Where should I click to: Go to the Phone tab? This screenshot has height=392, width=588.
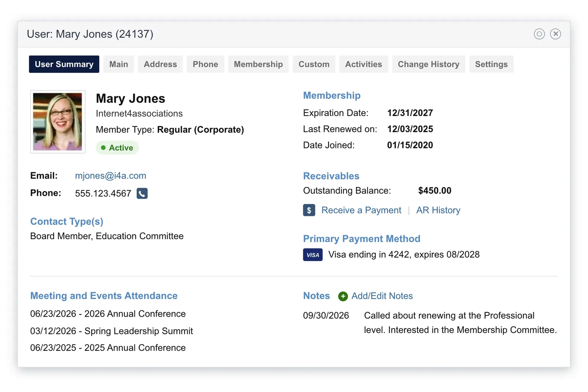pos(205,64)
